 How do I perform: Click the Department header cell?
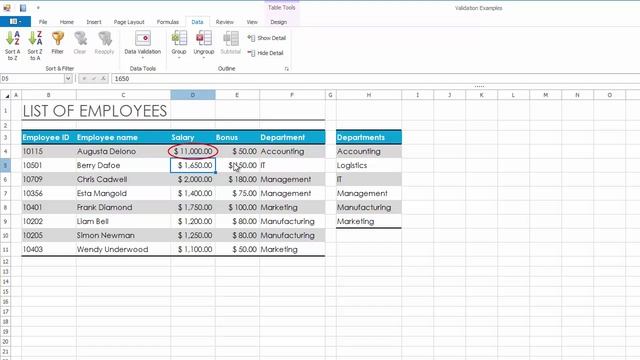[292, 138]
